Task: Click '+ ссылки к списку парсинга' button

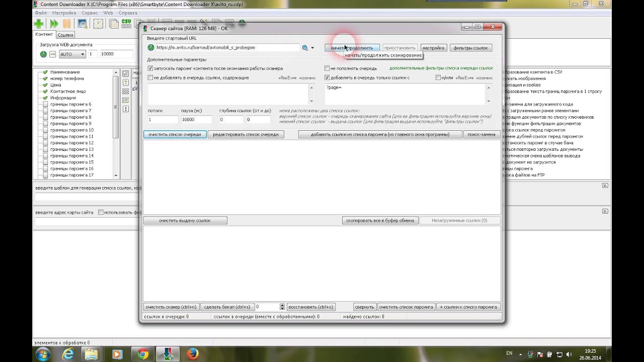Action: click(468, 307)
